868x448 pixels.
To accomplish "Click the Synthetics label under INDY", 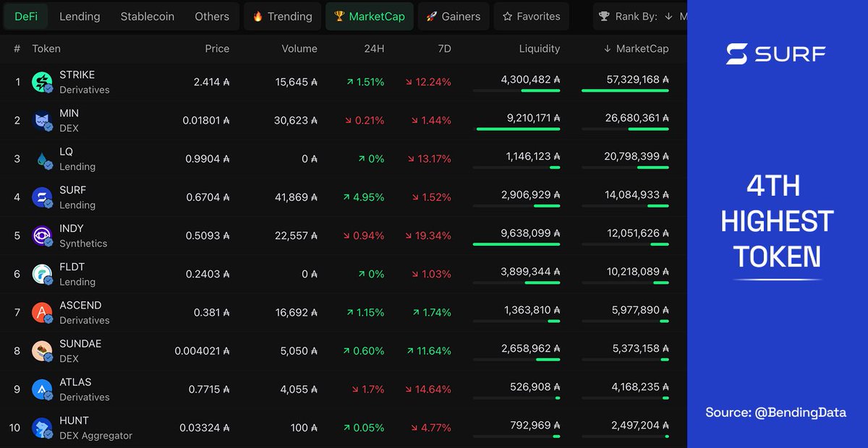I will [83, 244].
